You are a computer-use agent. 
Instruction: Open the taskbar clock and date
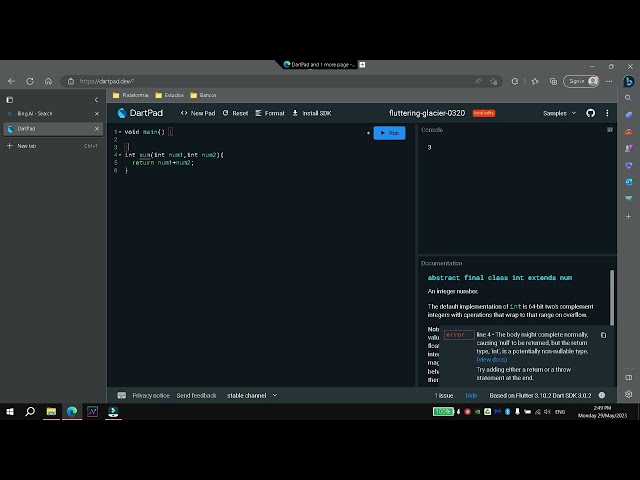(x=602, y=411)
